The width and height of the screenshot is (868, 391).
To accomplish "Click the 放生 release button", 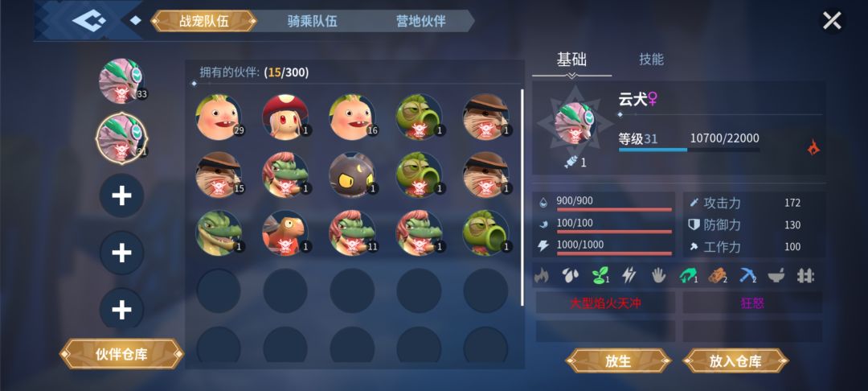I will pos(618,361).
